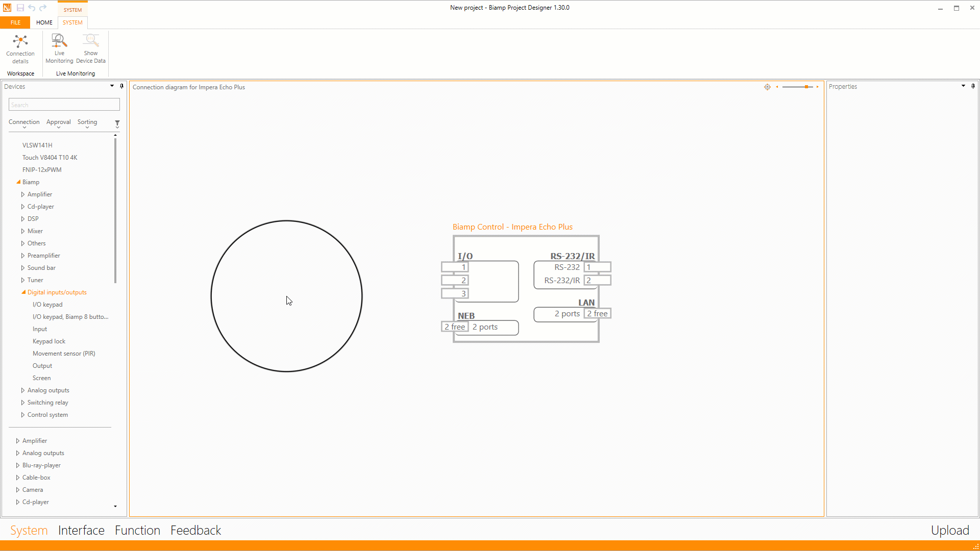Image resolution: width=980 pixels, height=551 pixels.
Task: Click the Upload button
Action: [950, 530]
